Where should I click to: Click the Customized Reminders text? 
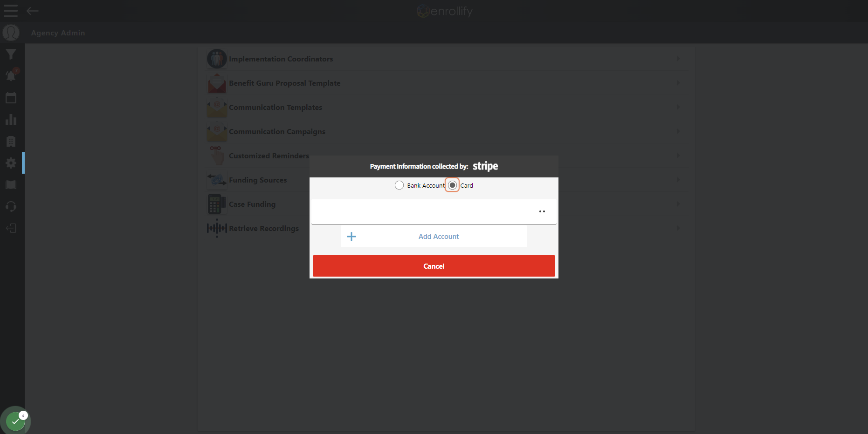click(269, 156)
